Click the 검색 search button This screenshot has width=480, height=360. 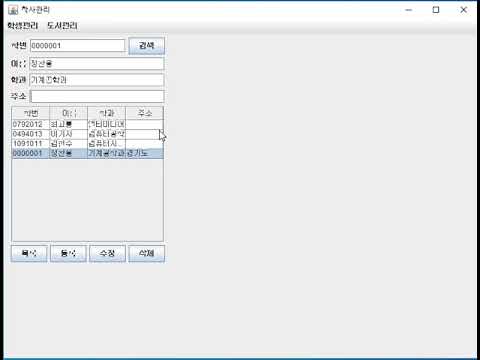(147, 46)
